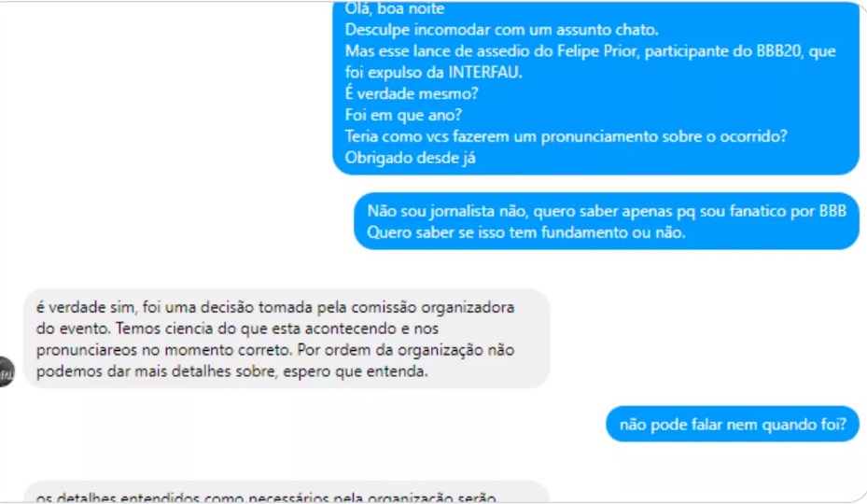Click the 'é verdade sim' reply line

[x=275, y=308]
